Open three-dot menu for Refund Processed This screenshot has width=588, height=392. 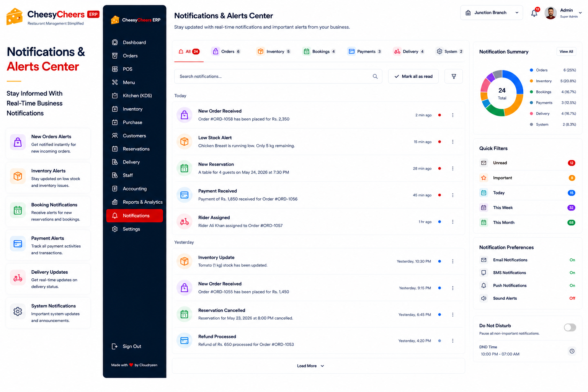pos(452,341)
